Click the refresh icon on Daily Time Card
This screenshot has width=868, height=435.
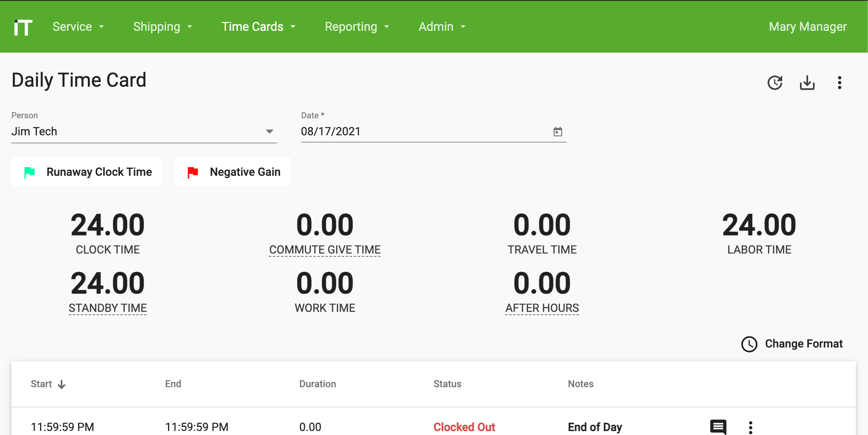[775, 82]
